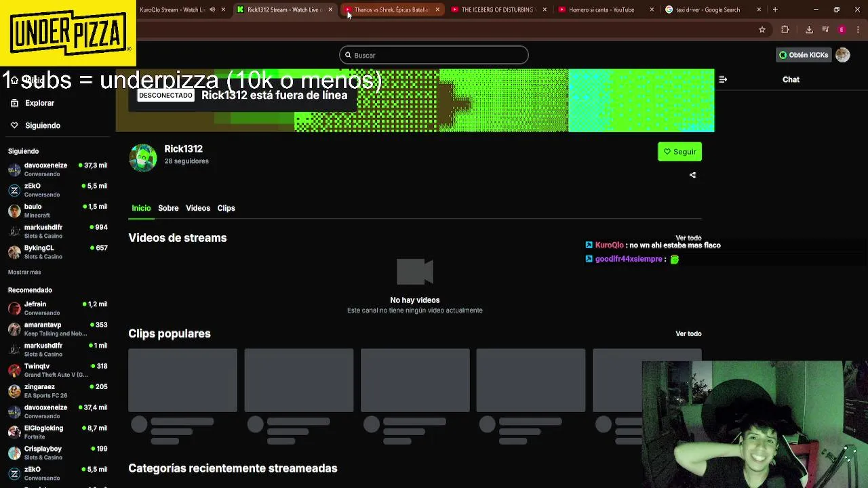Image resolution: width=868 pixels, height=488 pixels.
Task: Open zingaraez EA Sports FC 26 channel
Action: (x=58, y=391)
